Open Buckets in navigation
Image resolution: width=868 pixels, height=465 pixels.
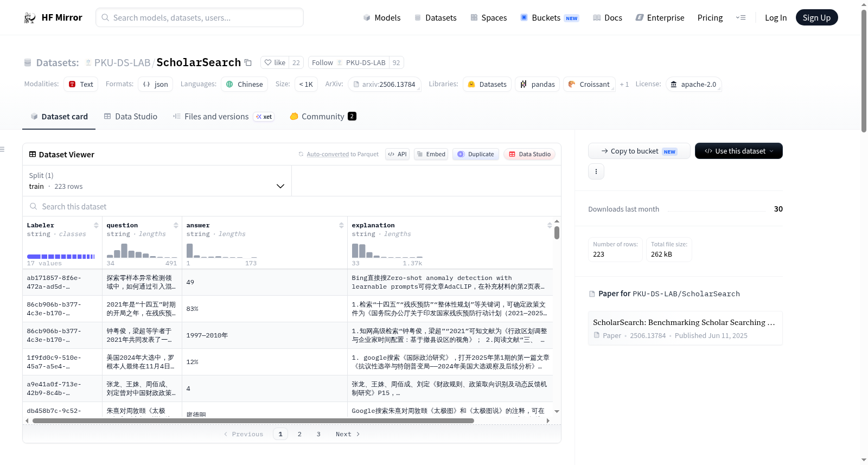click(x=549, y=17)
